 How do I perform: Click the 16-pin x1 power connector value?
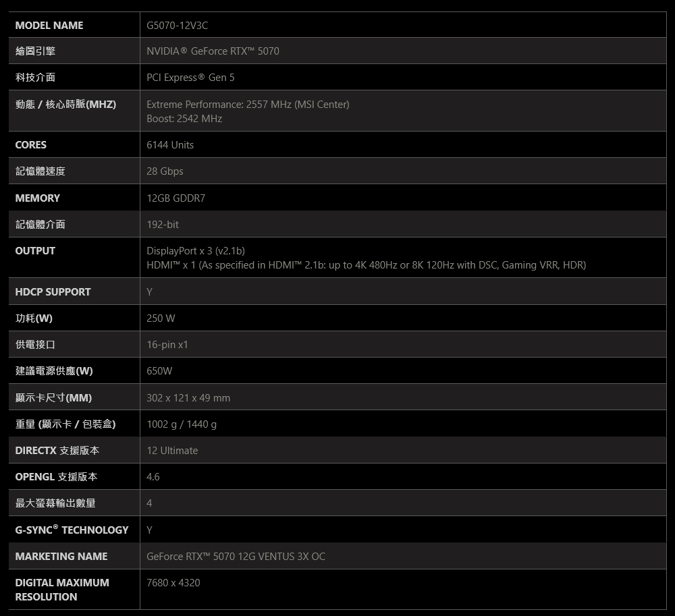[167, 345]
